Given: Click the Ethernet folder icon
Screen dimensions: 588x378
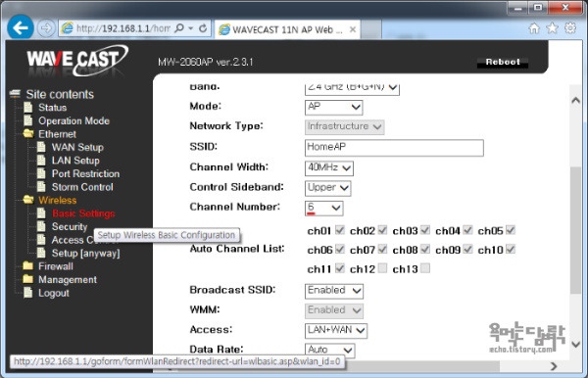Looking at the screenshot, I should [28, 134].
